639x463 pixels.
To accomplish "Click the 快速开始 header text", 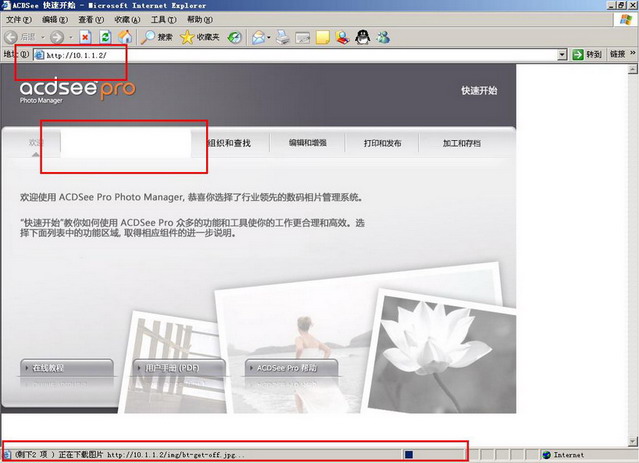I will 479,90.
